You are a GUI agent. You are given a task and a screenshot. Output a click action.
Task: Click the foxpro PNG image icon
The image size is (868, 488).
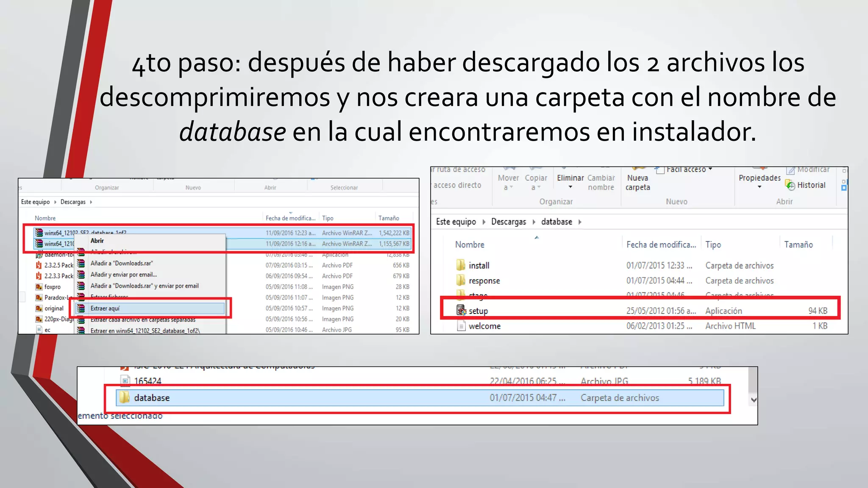click(39, 287)
